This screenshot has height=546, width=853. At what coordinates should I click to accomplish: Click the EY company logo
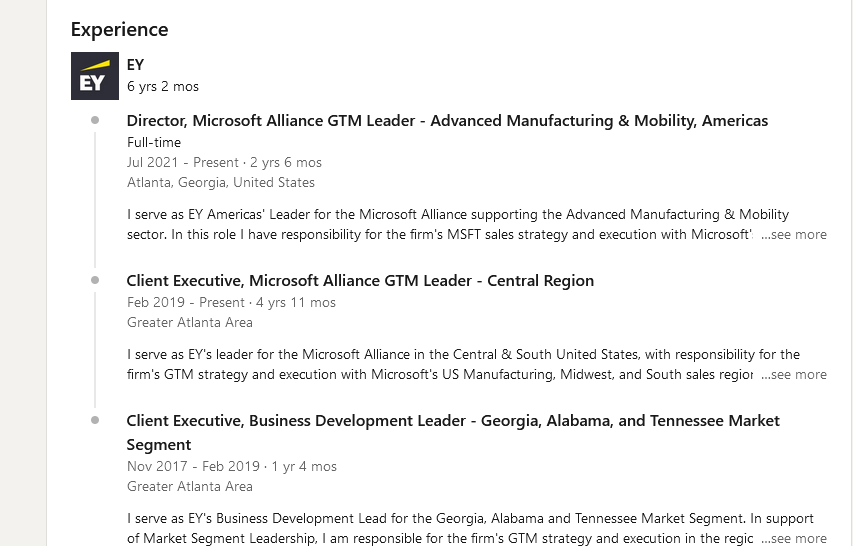click(95, 76)
